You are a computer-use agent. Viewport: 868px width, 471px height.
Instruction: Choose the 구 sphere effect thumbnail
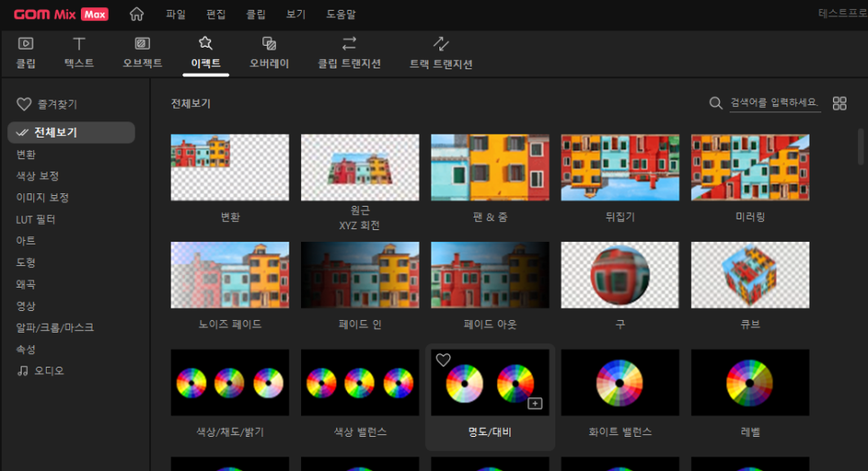point(620,274)
